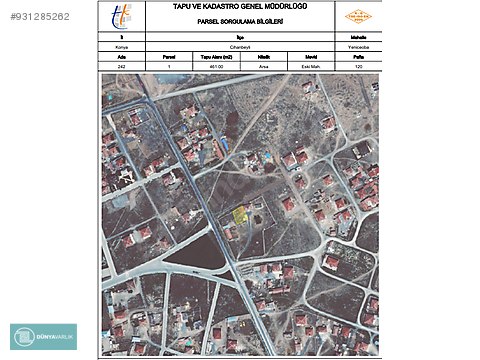Click the "Ada" header cell
The height and width of the screenshot is (360, 480).
(x=122, y=57)
